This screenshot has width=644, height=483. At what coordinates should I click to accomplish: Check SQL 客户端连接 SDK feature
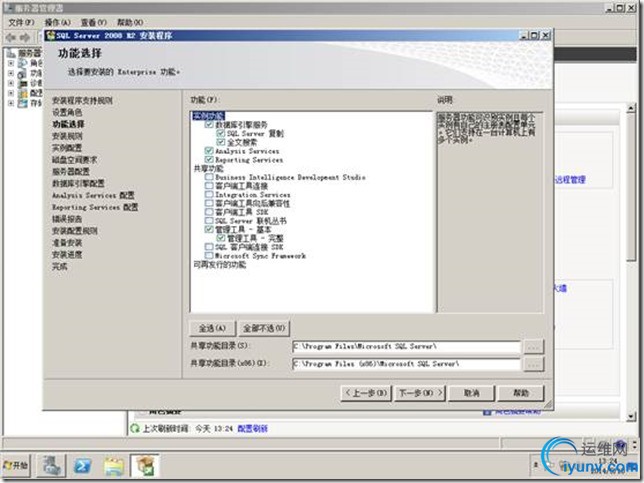click(209, 247)
